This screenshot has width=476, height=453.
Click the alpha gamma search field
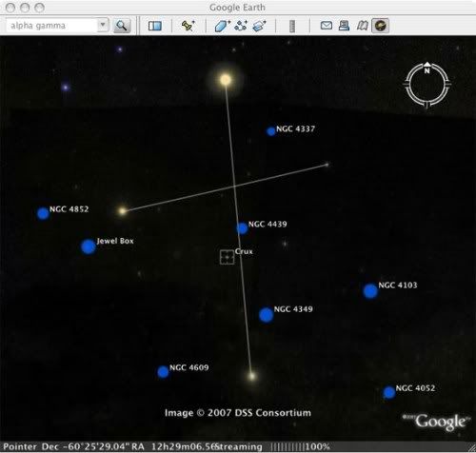point(51,26)
